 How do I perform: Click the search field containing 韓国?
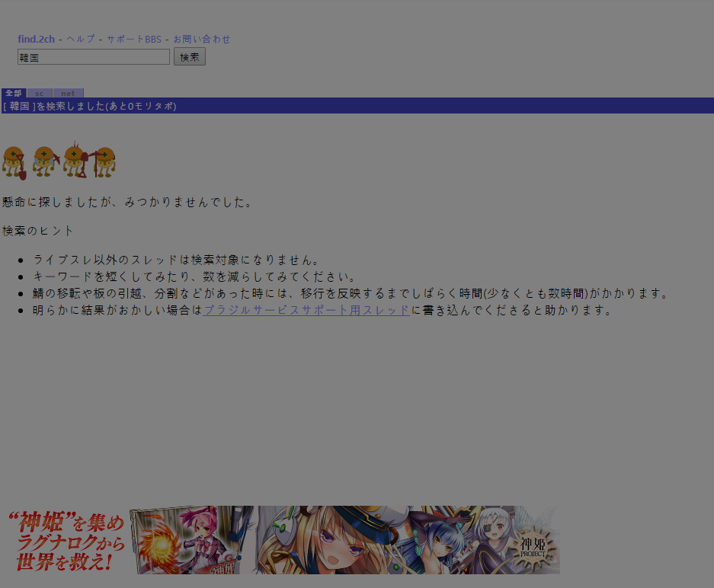coord(93,57)
